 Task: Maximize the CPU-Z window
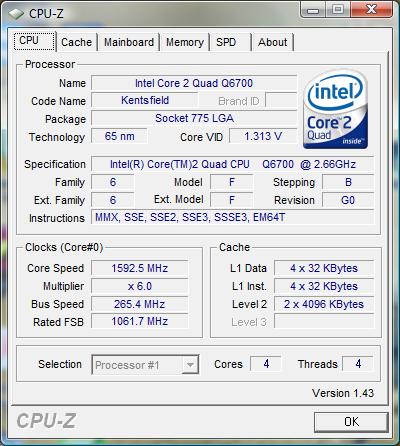338,9
